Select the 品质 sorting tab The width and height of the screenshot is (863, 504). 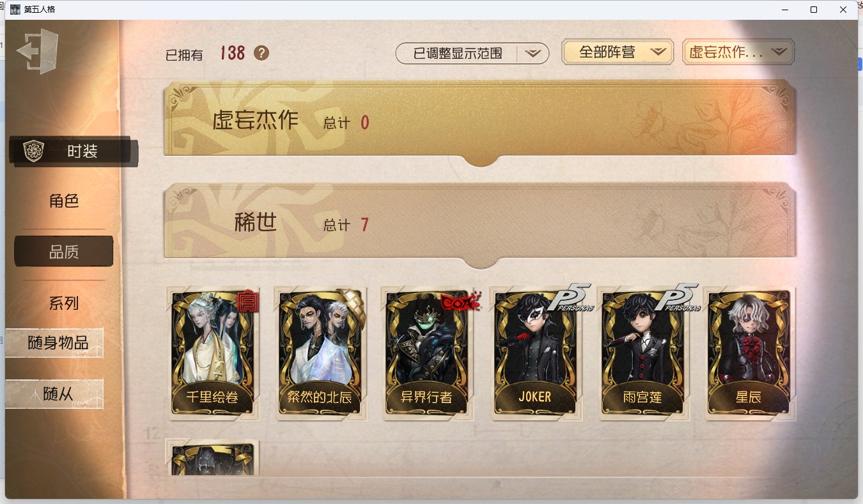pos(64,252)
